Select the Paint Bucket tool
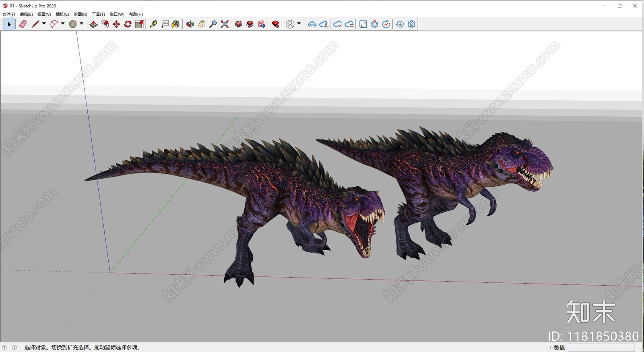Image resolution: width=644 pixels, height=352 pixels. click(176, 25)
